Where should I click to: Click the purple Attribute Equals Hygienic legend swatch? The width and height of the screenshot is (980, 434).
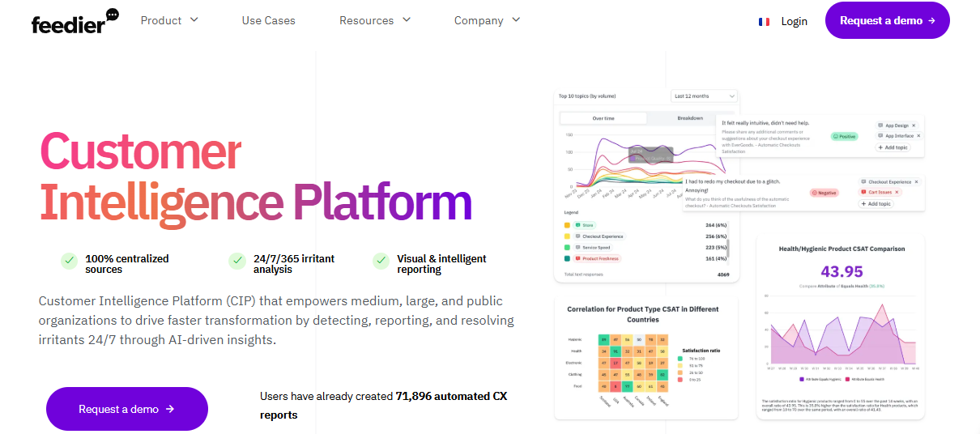point(803,378)
